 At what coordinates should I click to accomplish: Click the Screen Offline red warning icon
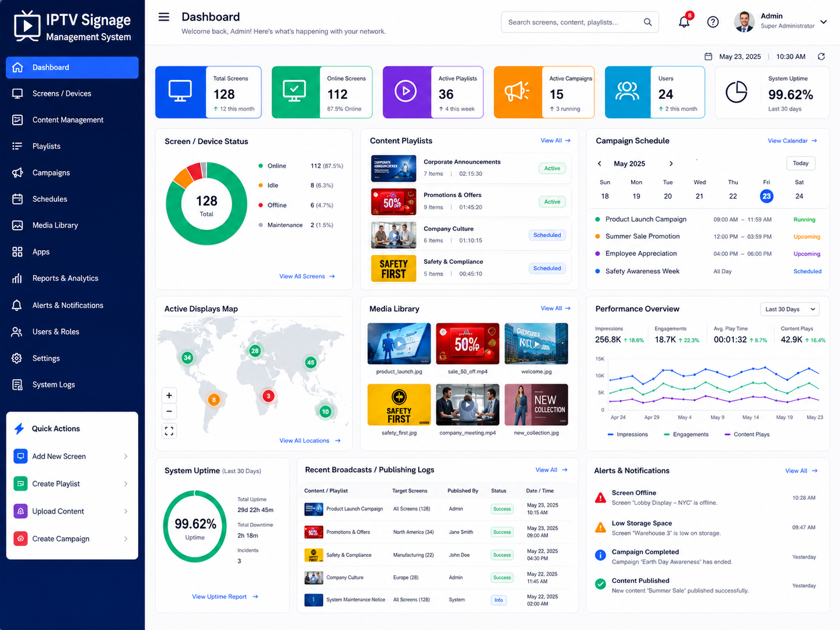click(x=600, y=498)
